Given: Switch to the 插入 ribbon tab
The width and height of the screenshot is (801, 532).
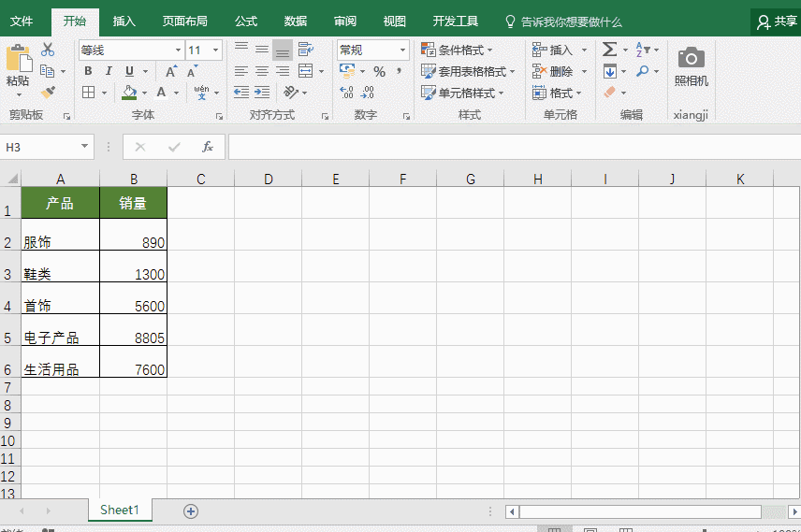Looking at the screenshot, I should pyautogui.click(x=124, y=21).
